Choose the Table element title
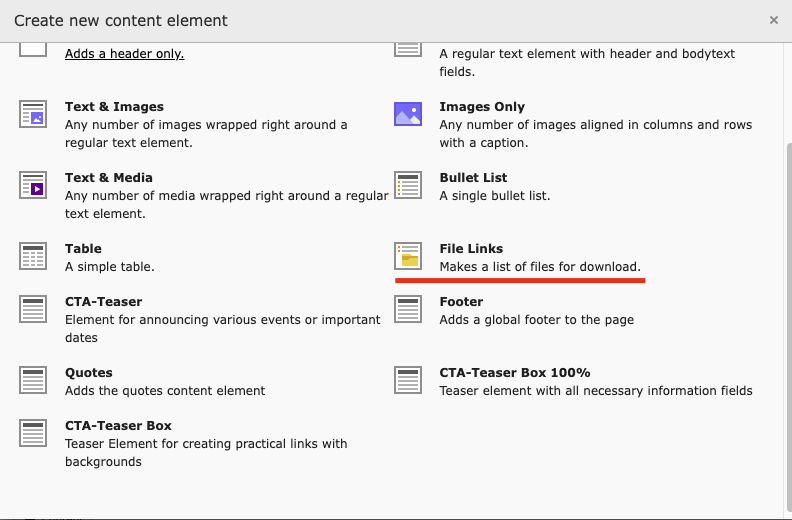The image size is (792, 520). [83, 249]
